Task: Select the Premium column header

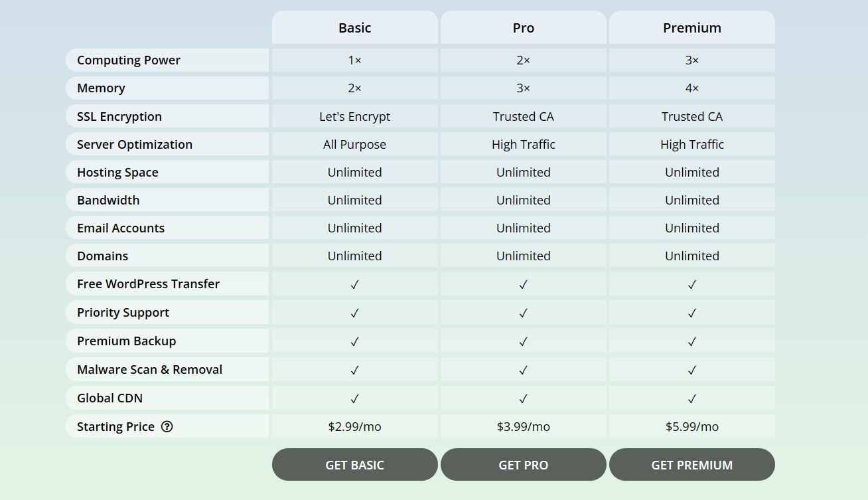Action: pyautogui.click(x=691, y=28)
